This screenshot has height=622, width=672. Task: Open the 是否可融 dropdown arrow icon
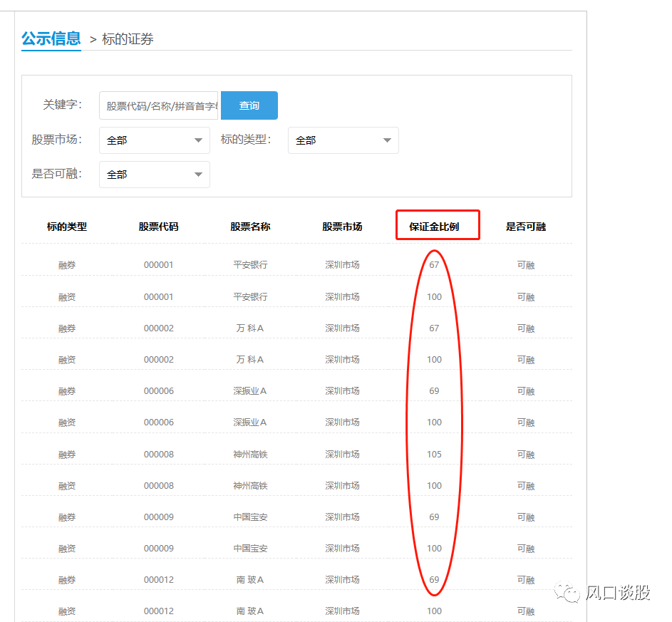[199, 175]
